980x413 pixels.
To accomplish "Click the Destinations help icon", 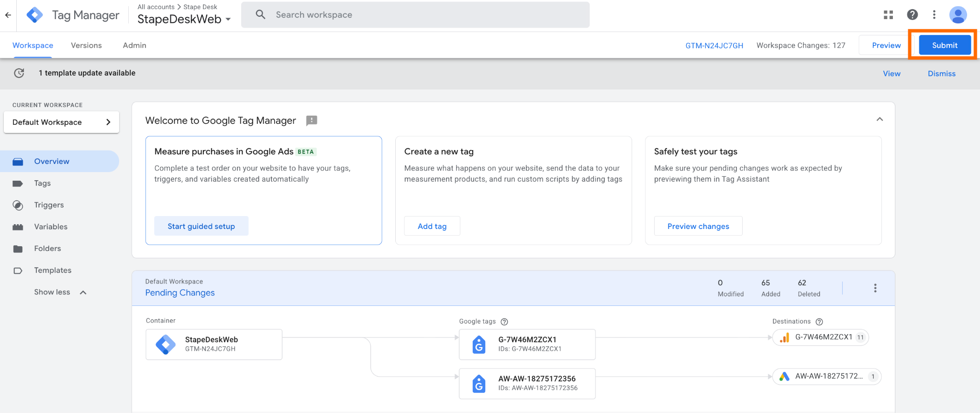I will pos(819,322).
